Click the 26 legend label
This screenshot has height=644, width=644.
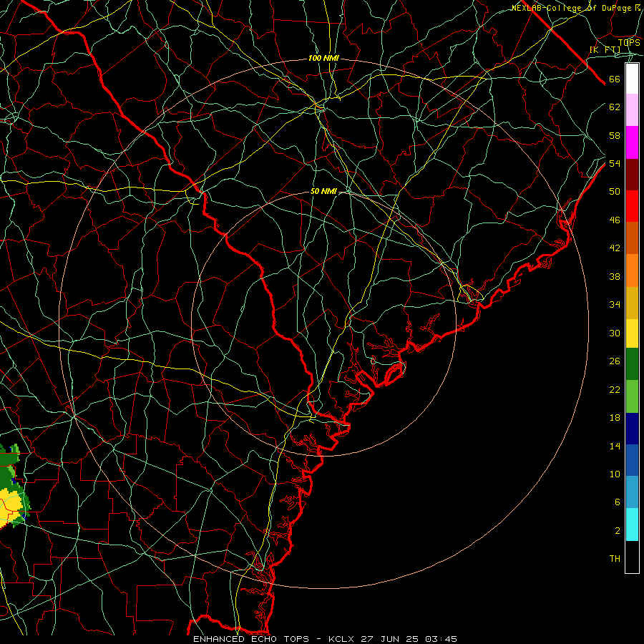pos(615,361)
